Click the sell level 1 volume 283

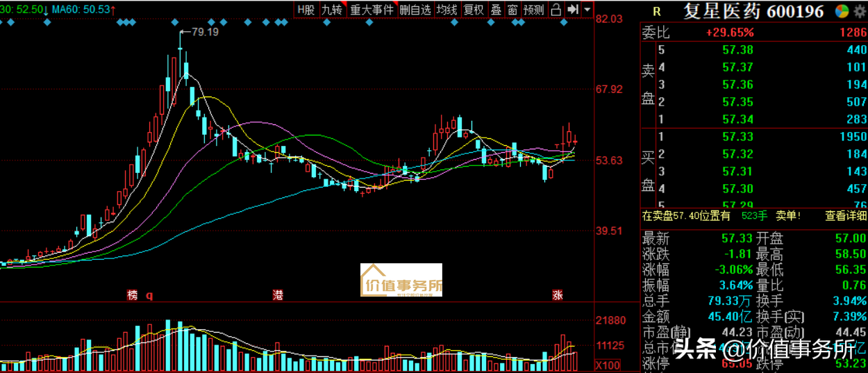coord(856,119)
